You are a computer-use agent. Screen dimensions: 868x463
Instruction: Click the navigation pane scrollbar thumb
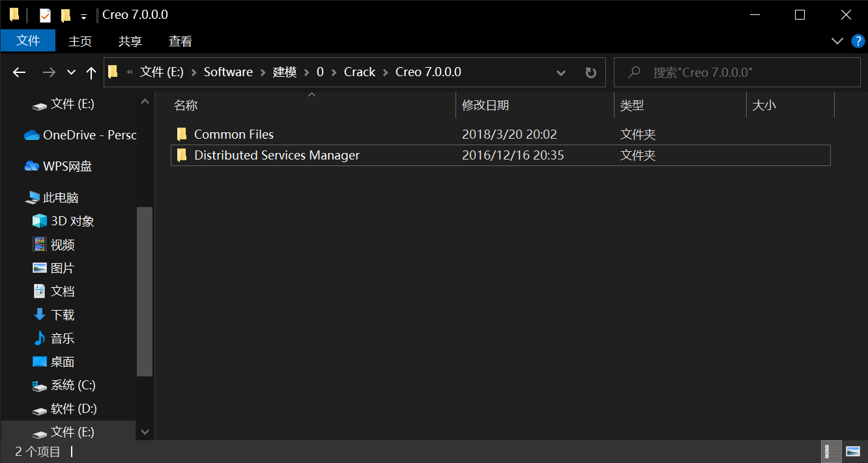145,292
